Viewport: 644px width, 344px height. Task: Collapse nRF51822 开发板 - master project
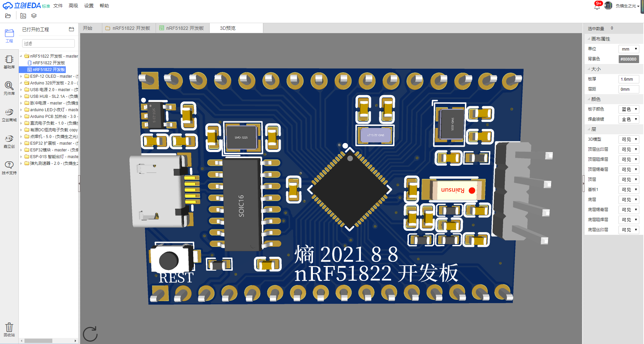tap(21, 56)
